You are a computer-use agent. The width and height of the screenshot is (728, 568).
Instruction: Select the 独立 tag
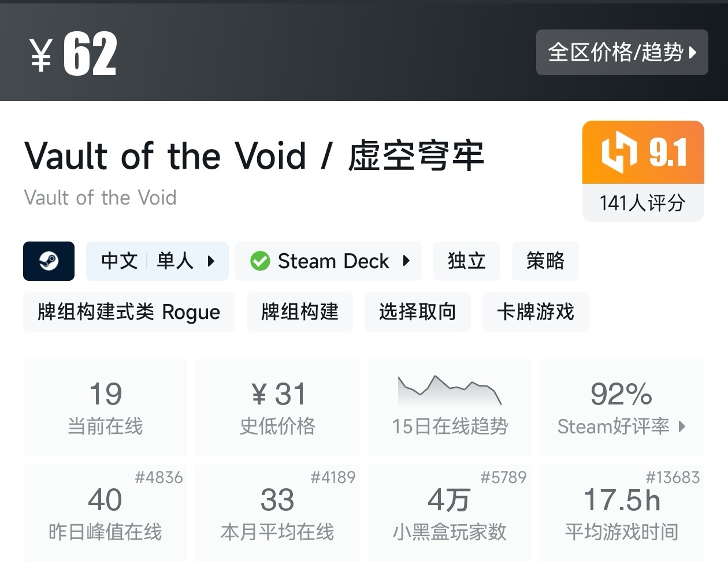466,261
